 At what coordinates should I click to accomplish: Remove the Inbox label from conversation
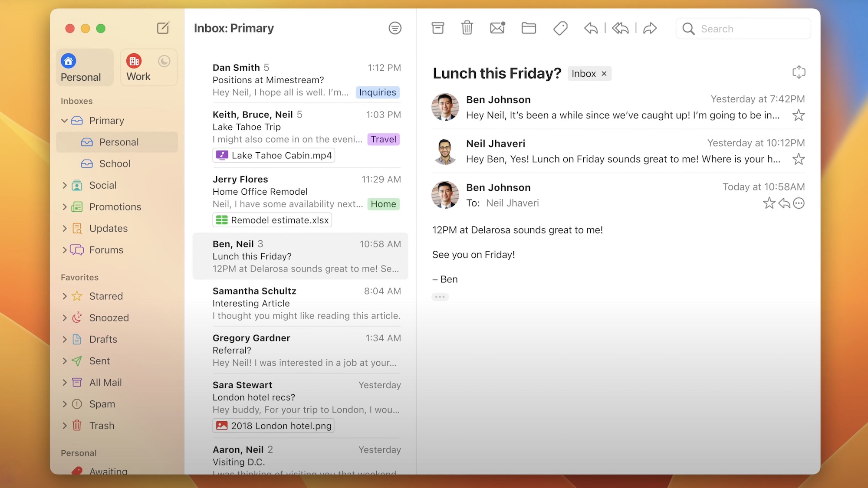click(x=604, y=74)
